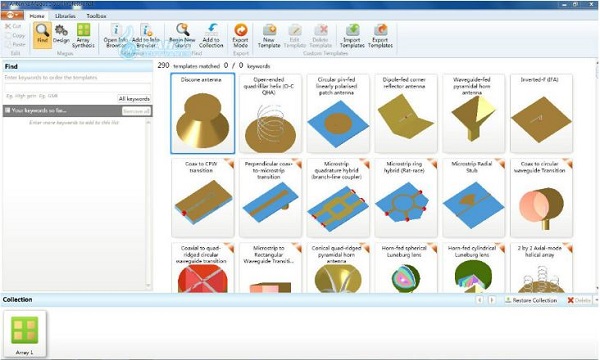Select Open-ended quadrifilar helix template
The height and width of the screenshot is (360, 600).
click(x=270, y=114)
